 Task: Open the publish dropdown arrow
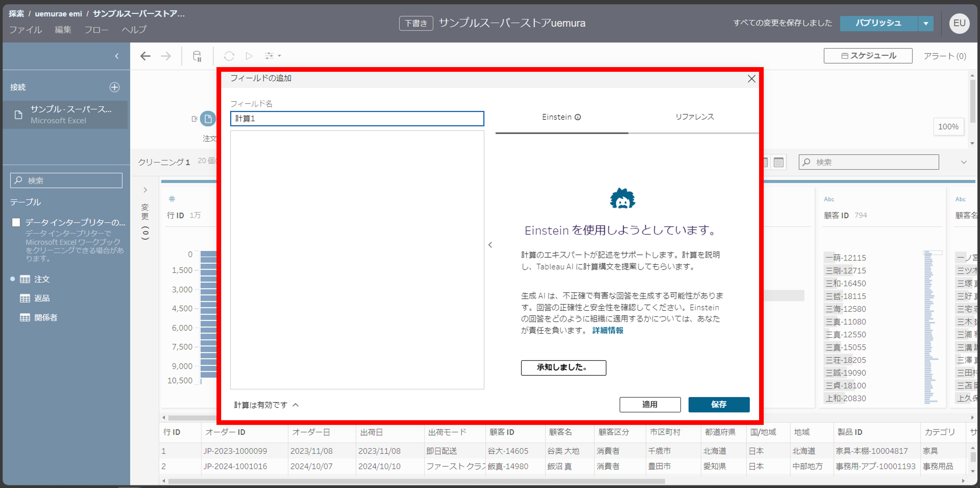(x=926, y=23)
